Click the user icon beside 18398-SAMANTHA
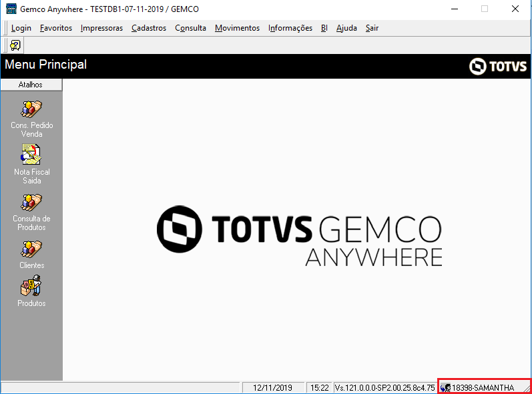 pyautogui.click(x=445, y=387)
